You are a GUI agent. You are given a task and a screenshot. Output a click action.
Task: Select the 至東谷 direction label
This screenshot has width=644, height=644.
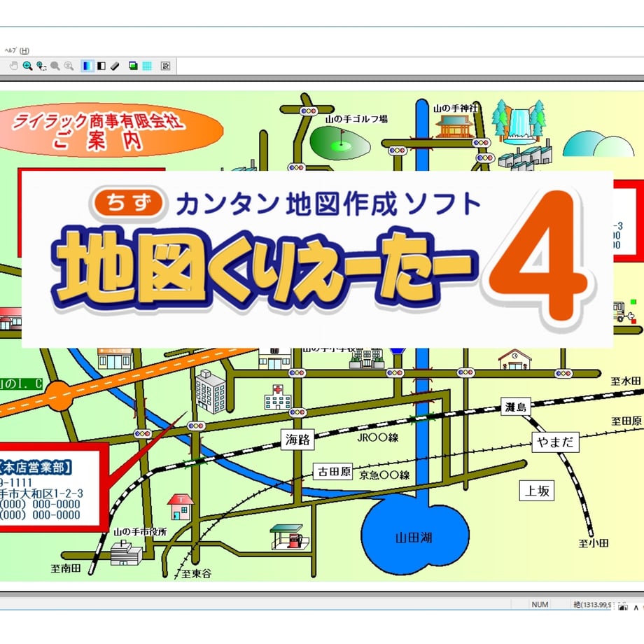(196, 574)
